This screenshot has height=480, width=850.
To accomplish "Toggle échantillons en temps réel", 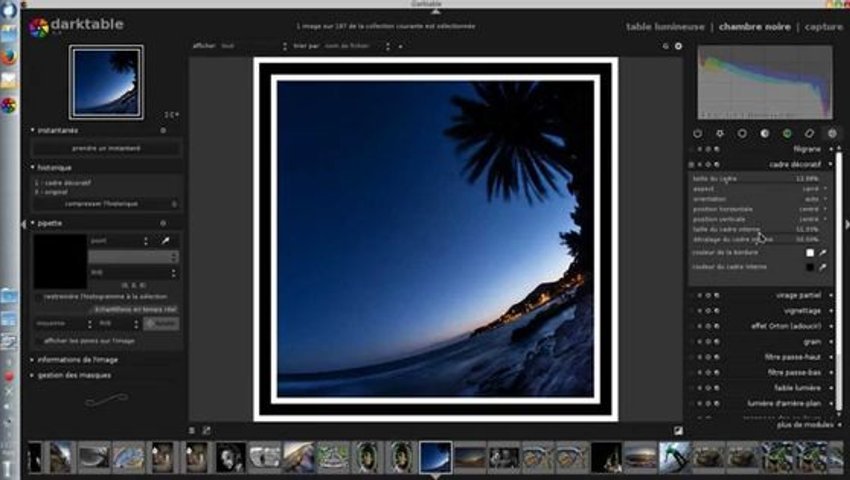I will click(x=135, y=309).
